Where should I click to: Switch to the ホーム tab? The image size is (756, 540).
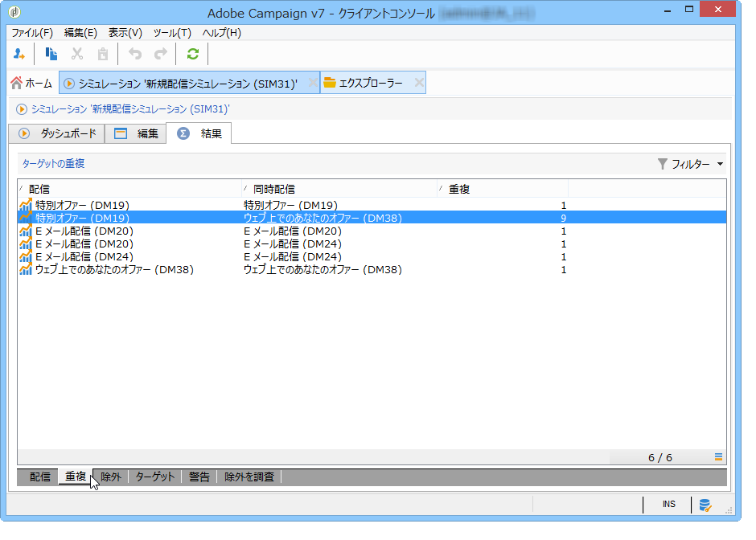pyautogui.click(x=32, y=84)
